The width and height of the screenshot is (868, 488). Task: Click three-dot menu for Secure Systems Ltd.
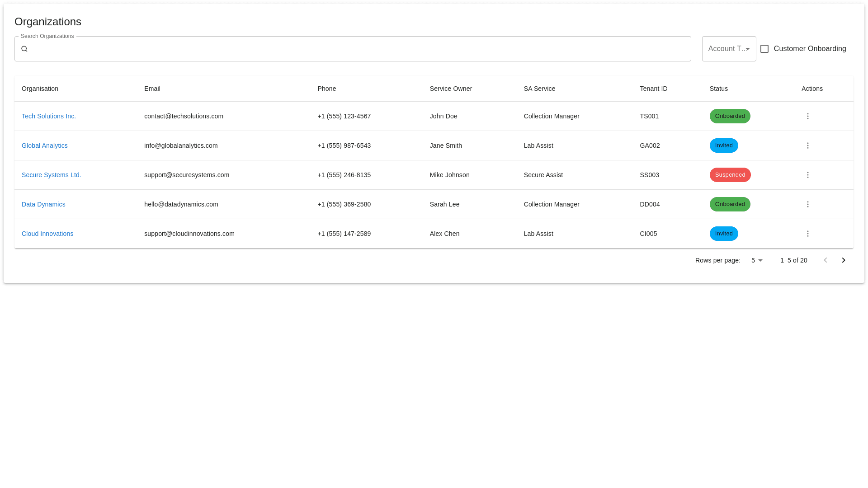click(x=807, y=175)
